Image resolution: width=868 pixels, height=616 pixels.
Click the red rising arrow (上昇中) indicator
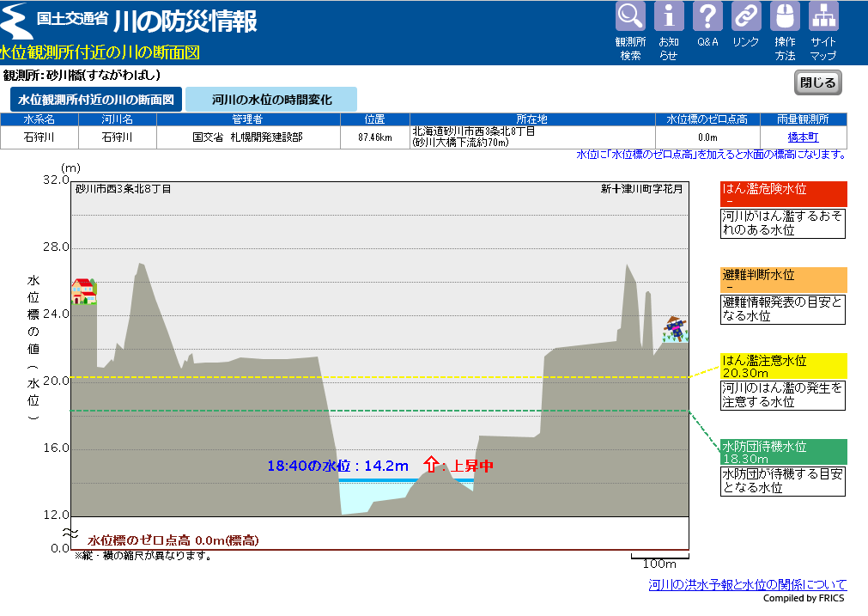431,465
